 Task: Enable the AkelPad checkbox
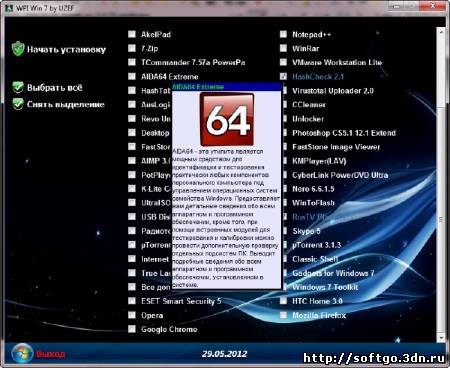pos(132,34)
